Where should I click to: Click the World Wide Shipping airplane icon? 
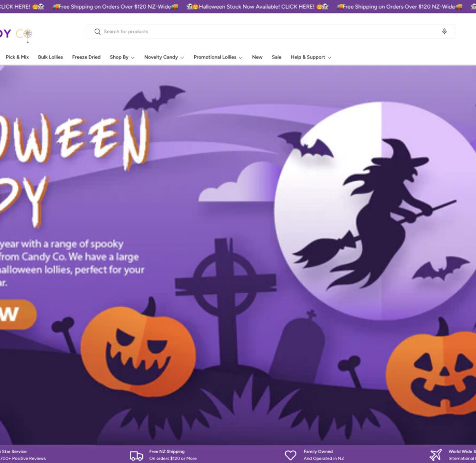(436, 455)
